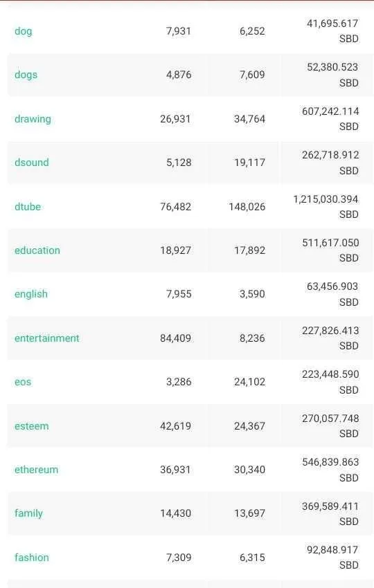
Task: Click esteem posts count 42,619
Action: coord(175,426)
